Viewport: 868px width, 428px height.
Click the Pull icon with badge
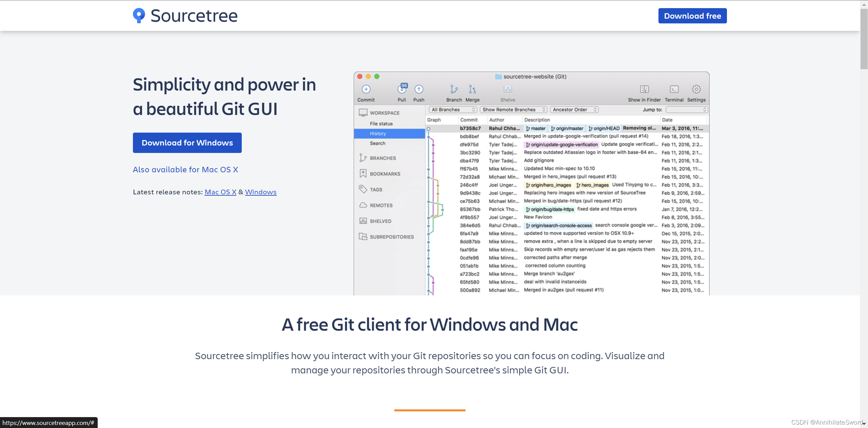click(x=402, y=89)
